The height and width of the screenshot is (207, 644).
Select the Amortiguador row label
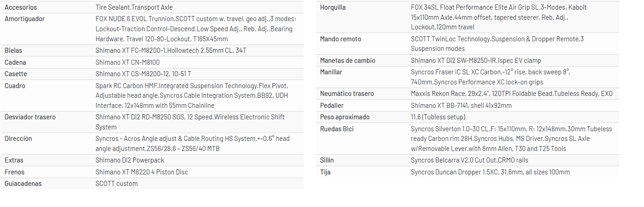25,19
